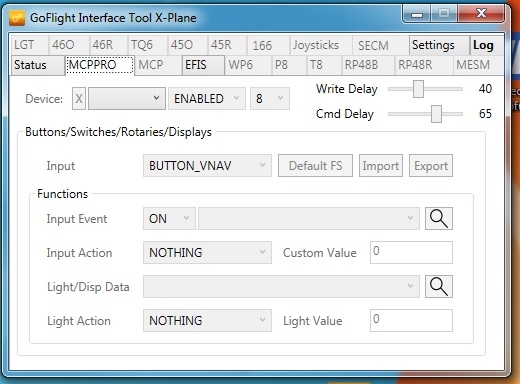This screenshot has height=384, width=520.
Task: Open the MCP tab
Action: coord(158,65)
